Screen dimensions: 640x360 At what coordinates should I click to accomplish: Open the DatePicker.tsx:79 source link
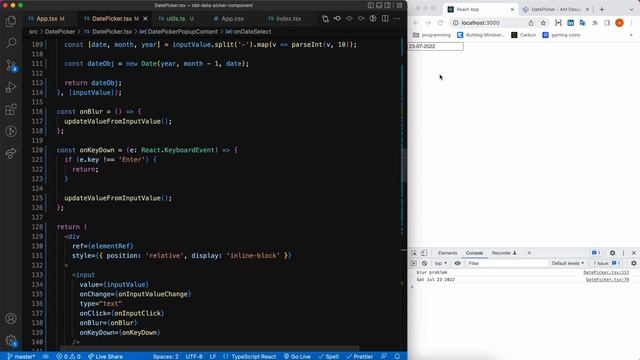pos(607,280)
